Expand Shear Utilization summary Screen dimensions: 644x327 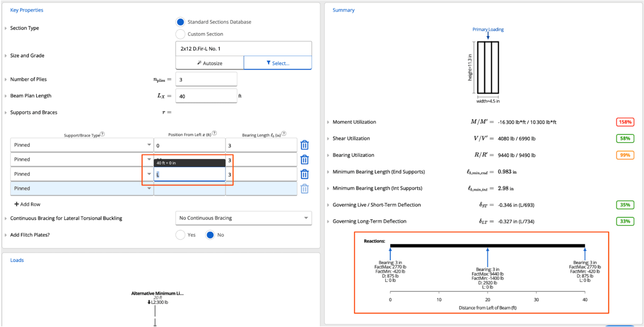[x=328, y=138]
